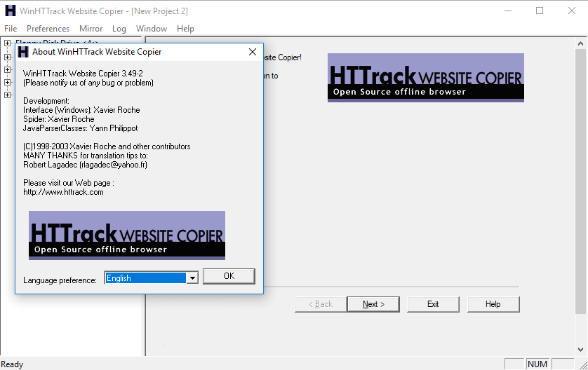This screenshot has width=588, height=370.
Task: Open the Mirror menu
Action: 91,29
